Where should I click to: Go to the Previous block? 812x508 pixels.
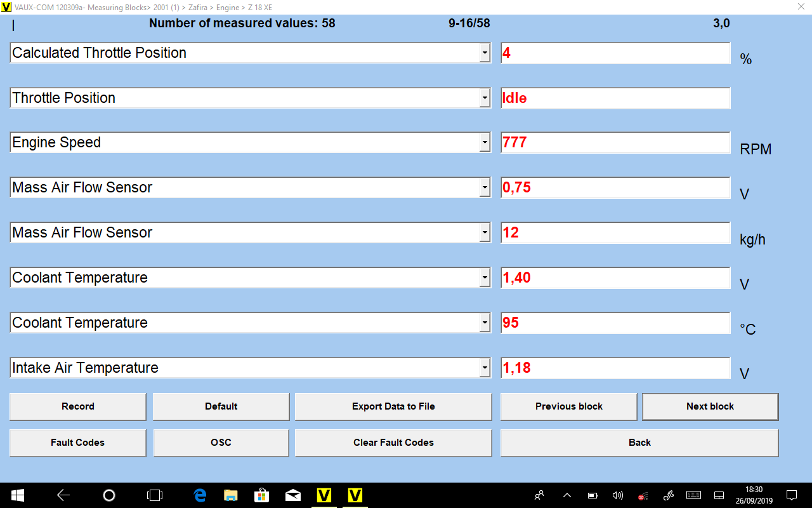(x=569, y=406)
